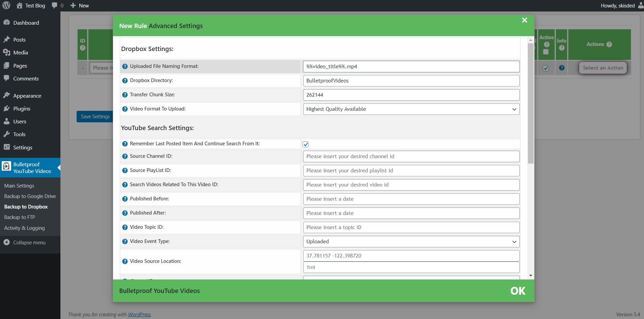Screen dimensions: 644x319
Task: Click the Video Topic ID input field
Action: (x=411, y=227)
